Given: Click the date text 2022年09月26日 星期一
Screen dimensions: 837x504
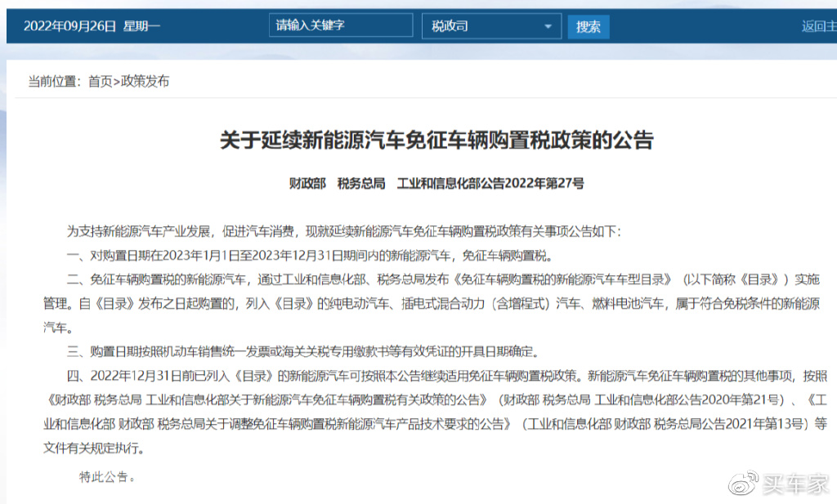Looking at the screenshot, I should click(x=92, y=25).
